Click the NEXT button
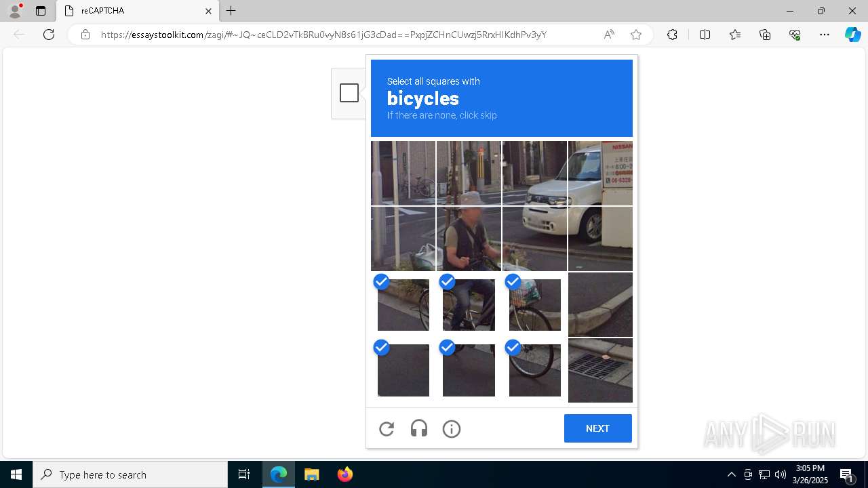 click(x=598, y=428)
